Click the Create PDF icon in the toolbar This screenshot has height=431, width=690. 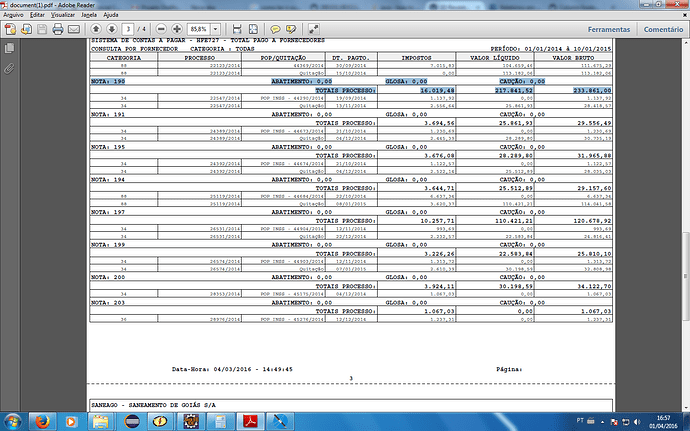click(x=10, y=29)
